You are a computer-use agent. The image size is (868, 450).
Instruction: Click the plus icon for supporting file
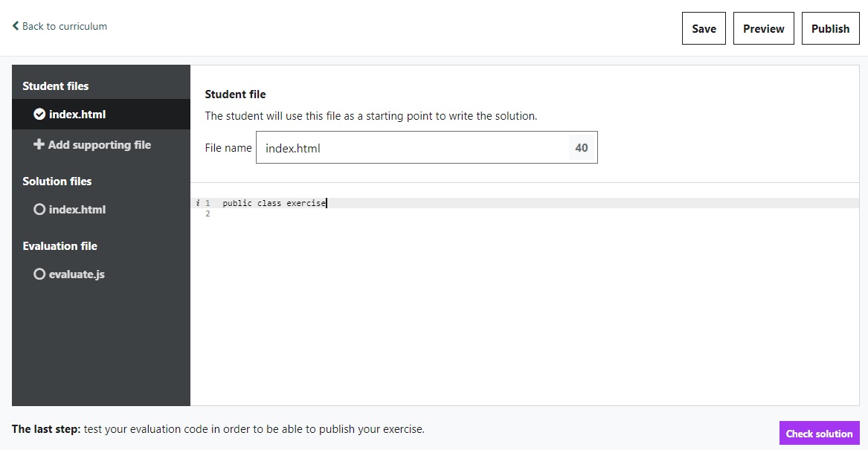click(39, 145)
